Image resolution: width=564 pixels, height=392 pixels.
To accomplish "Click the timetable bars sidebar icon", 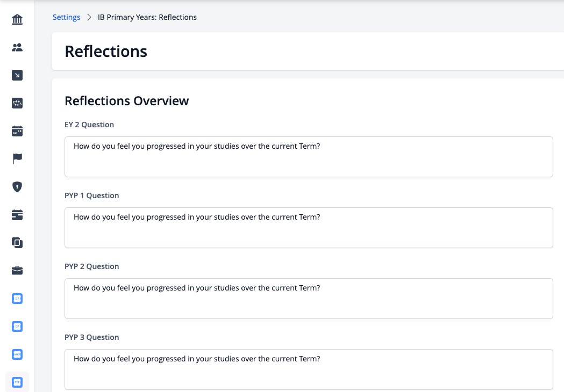I will pos(17,215).
